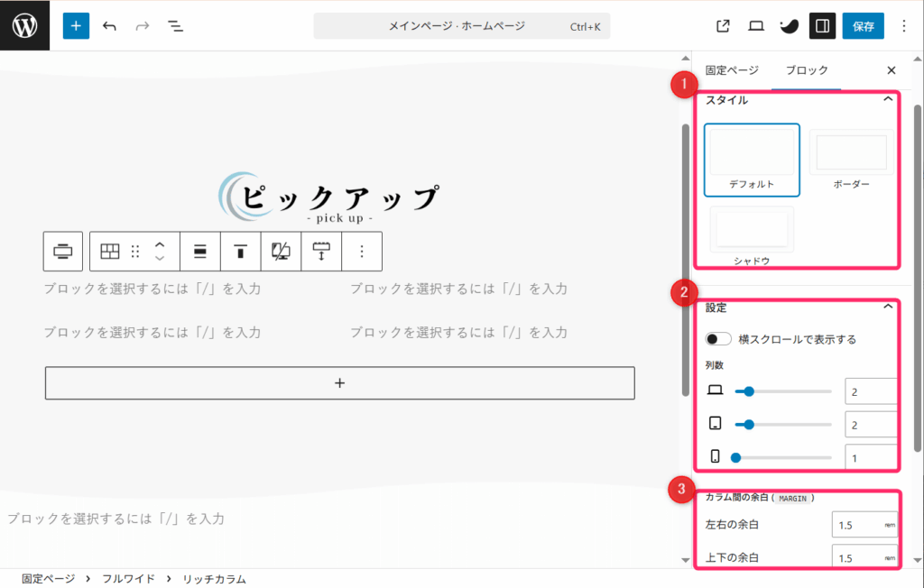Edit the desktop column number field

(871, 391)
